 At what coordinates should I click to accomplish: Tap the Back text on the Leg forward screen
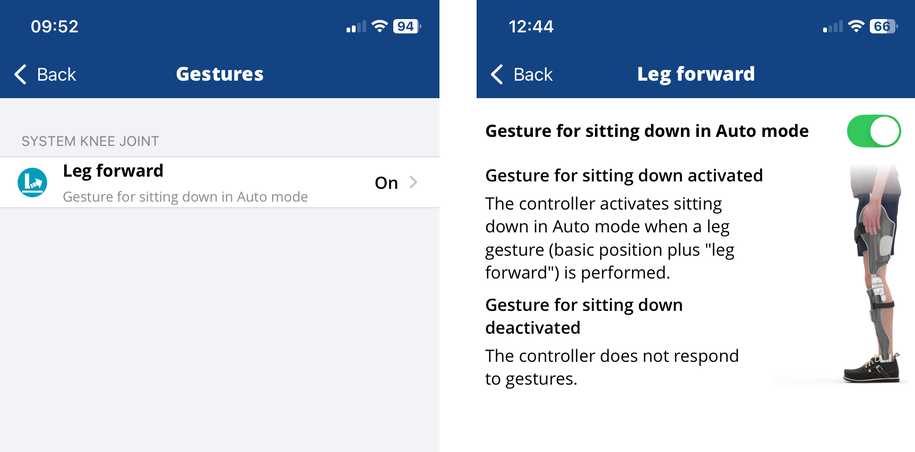(533, 74)
